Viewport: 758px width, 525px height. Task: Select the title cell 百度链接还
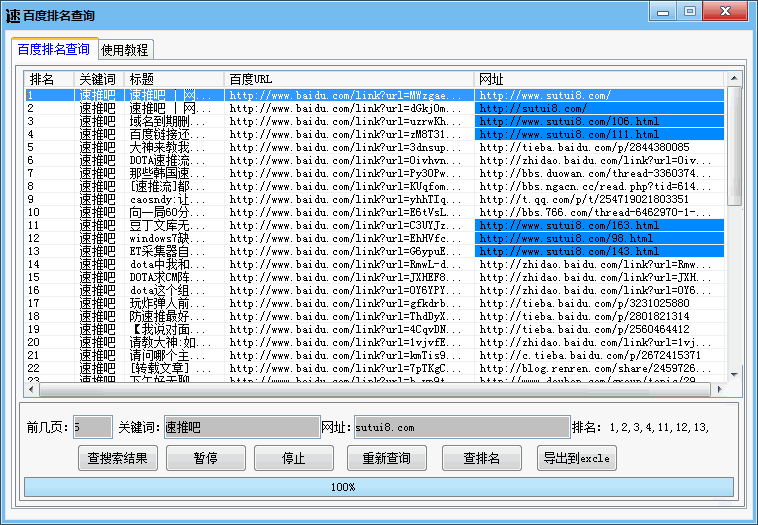coord(174,134)
